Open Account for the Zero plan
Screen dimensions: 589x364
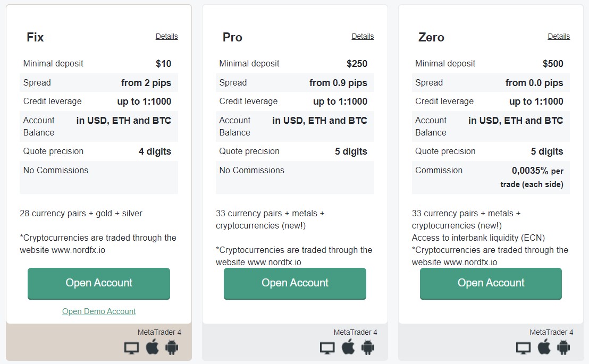[491, 284]
